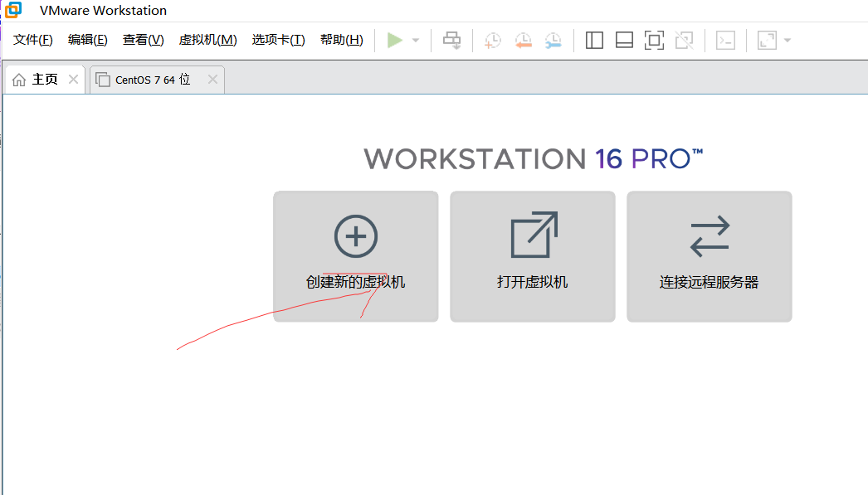868x495 pixels.
Task: Click Send Ctrl+Alt+Del toolbar icon
Action: (x=451, y=41)
